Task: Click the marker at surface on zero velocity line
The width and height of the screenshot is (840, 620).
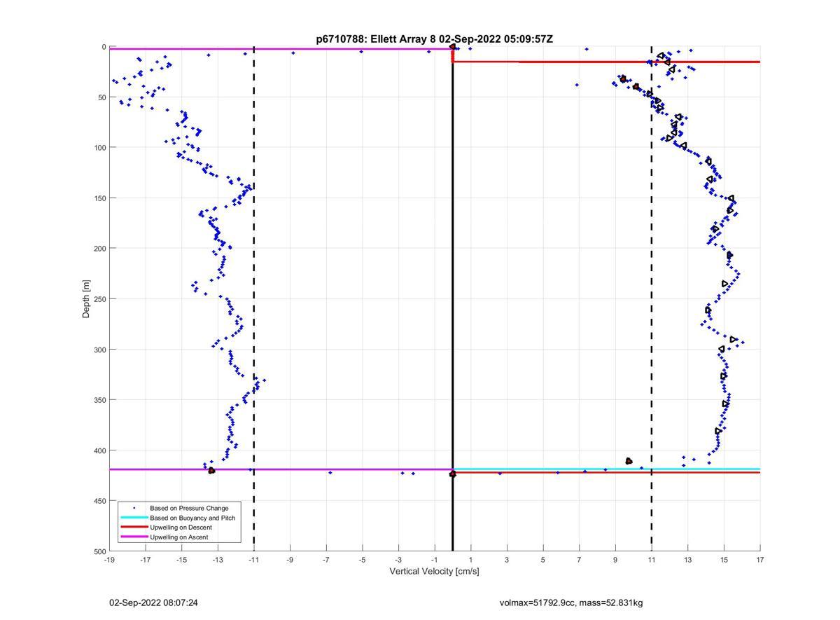Action: (452, 47)
